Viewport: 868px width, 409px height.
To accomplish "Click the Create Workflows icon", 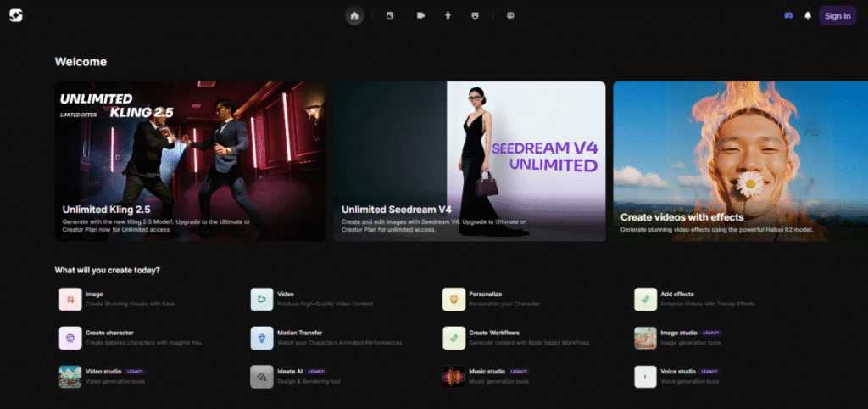I will (x=454, y=338).
